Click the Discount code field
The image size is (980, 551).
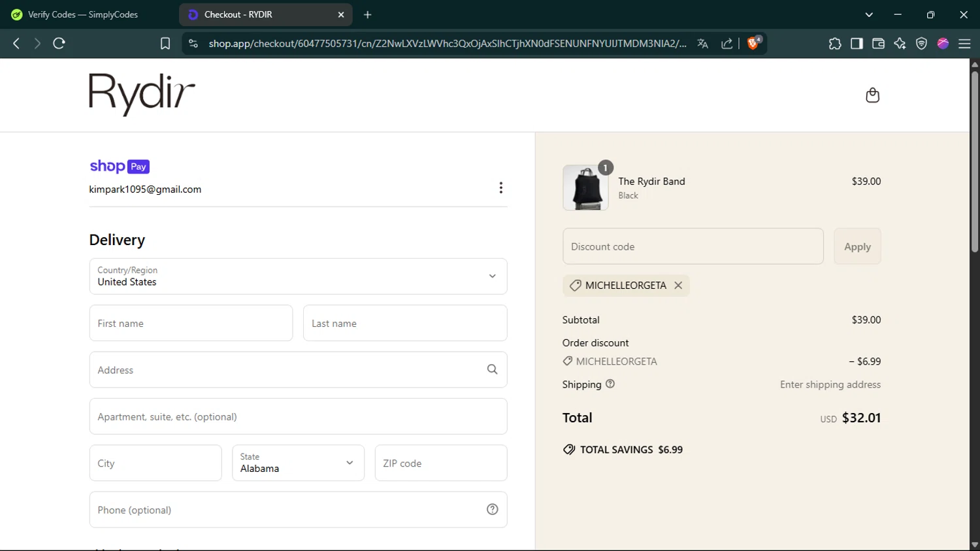tap(693, 246)
